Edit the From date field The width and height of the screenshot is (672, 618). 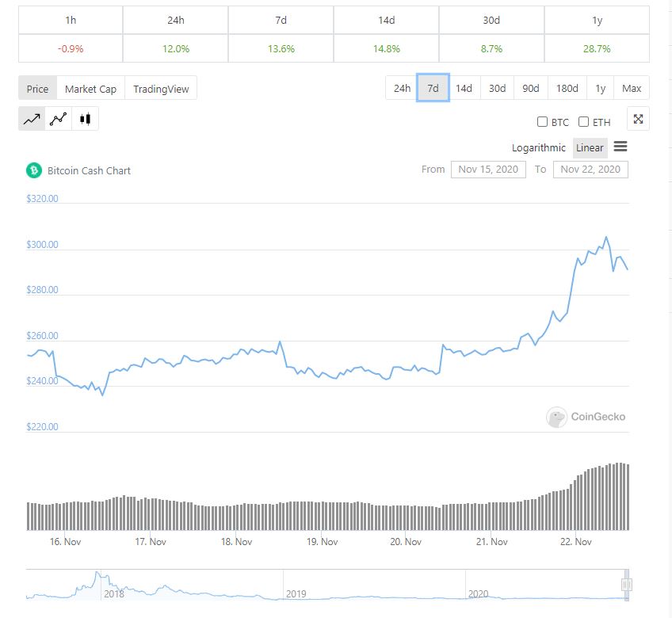coord(488,170)
